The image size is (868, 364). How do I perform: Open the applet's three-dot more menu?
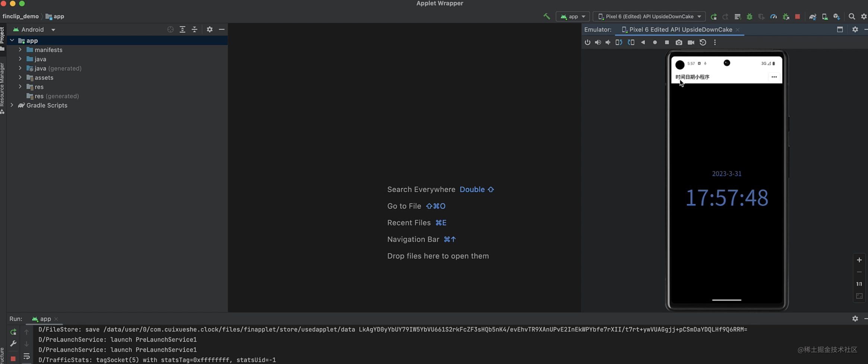tap(774, 77)
